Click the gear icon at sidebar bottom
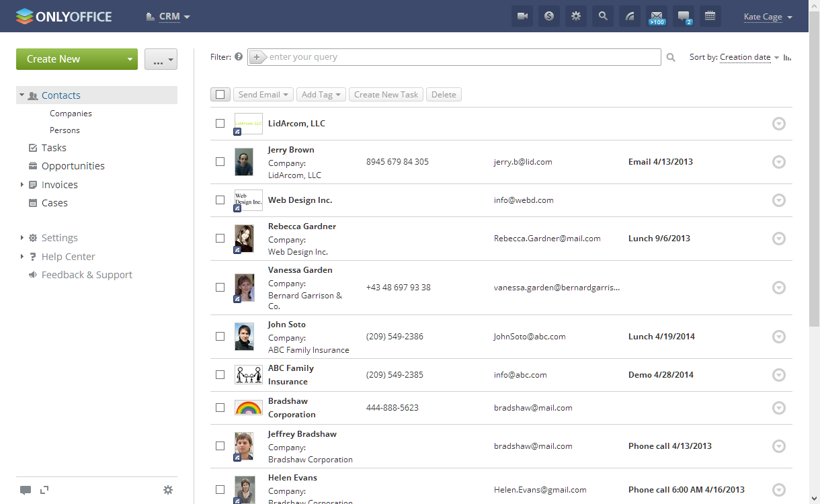This screenshot has height=504, width=820. [x=168, y=490]
